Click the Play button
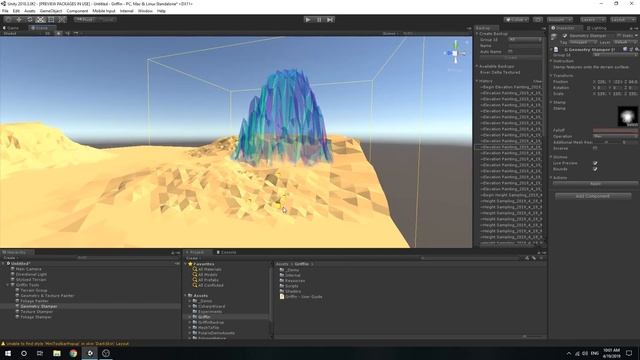640x360 pixels. pos(308,19)
